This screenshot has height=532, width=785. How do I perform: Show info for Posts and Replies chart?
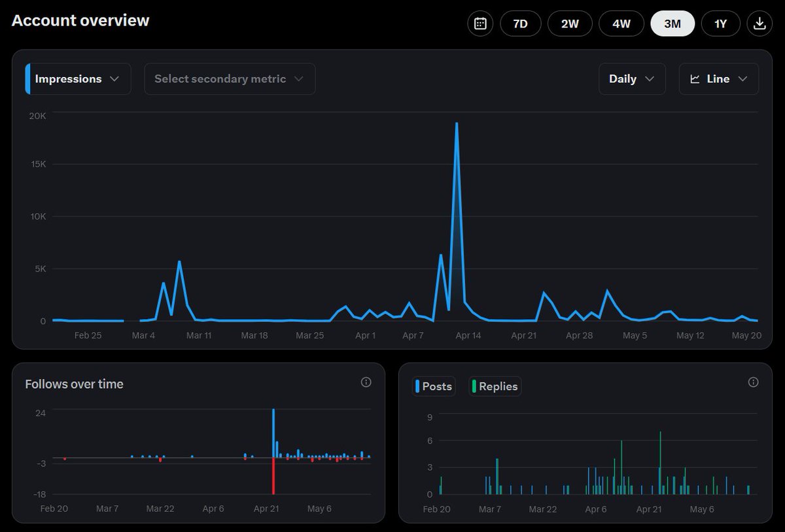click(x=754, y=382)
